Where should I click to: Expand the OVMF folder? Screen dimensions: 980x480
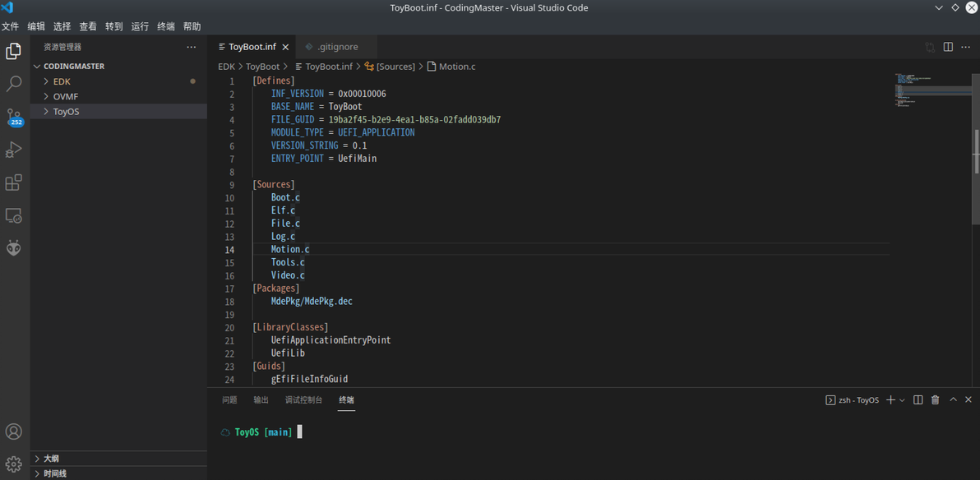click(65, 96)
